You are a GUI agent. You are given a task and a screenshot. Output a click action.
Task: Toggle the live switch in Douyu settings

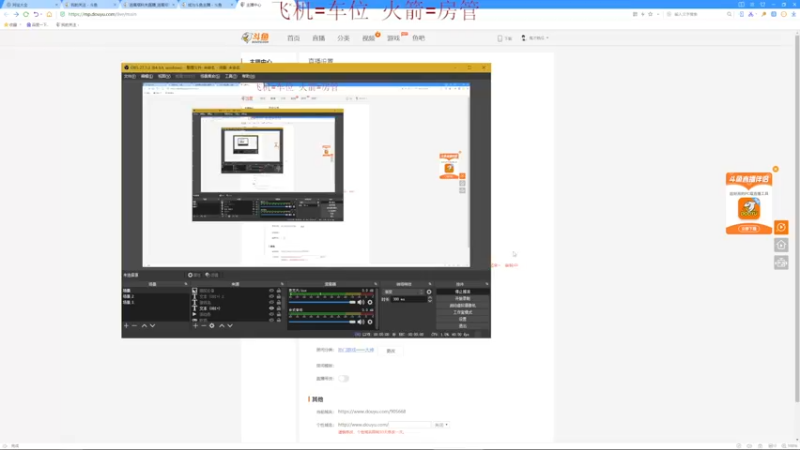click(x=344, y=379)
